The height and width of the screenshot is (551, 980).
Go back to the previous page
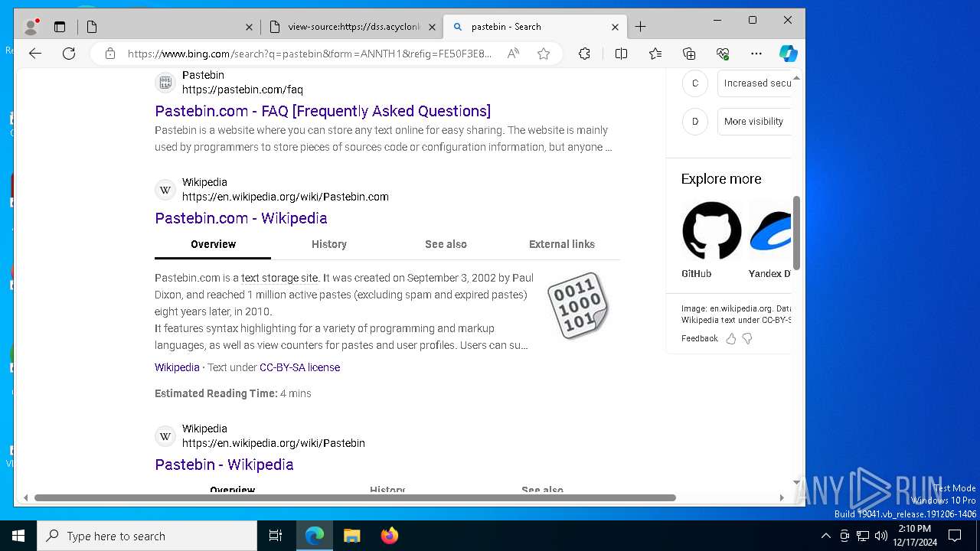coord(35,54)
